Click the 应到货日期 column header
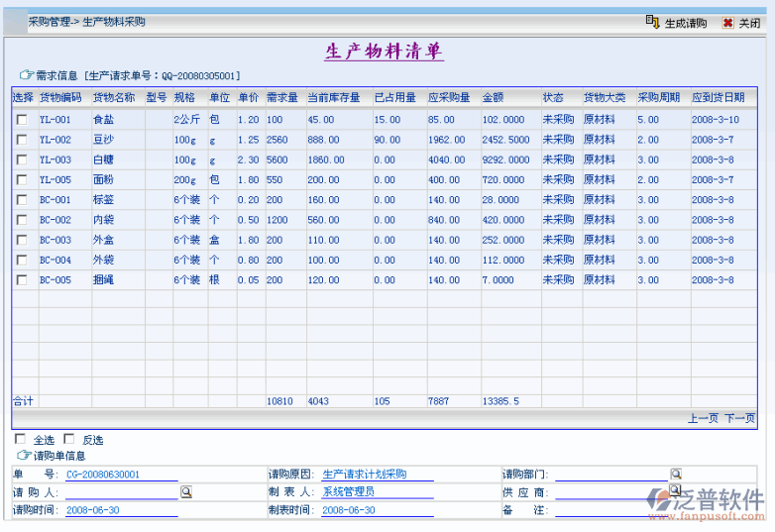 coord(718,97)
